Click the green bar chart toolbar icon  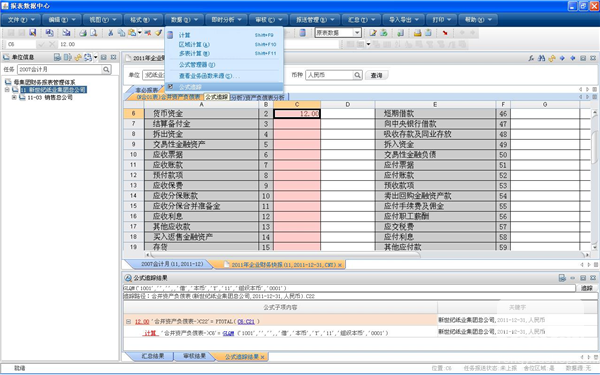(x=400, y=33)
